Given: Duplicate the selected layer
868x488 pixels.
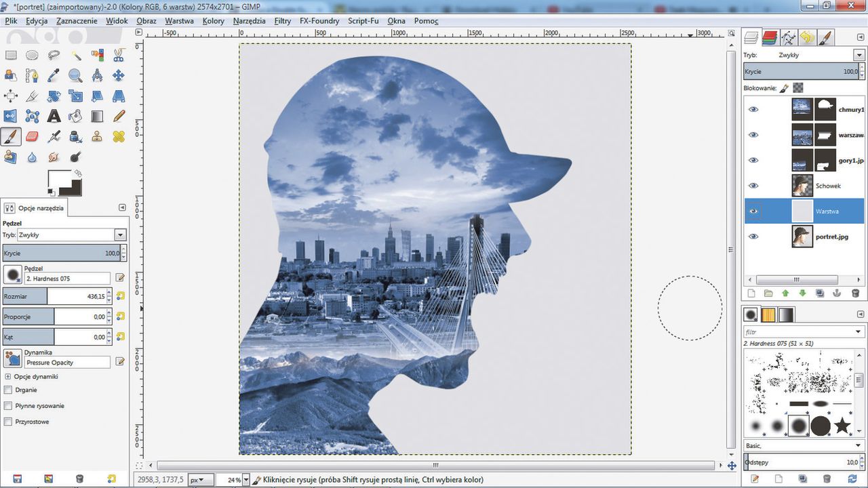Looking at the screenshot, I should 820,293.
